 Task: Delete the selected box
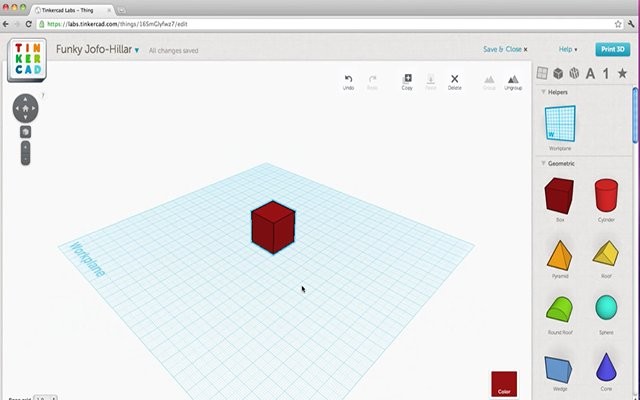(x=455, y=80)
